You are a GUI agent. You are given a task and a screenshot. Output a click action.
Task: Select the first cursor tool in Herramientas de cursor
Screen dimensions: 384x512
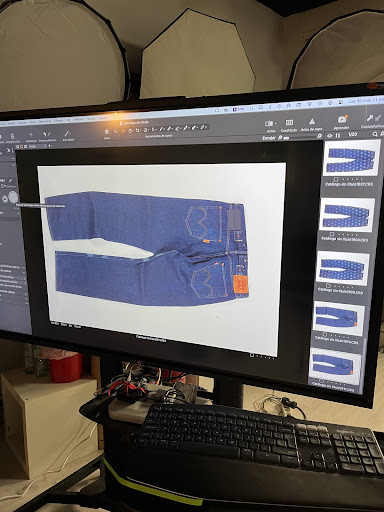coord(116,131)
